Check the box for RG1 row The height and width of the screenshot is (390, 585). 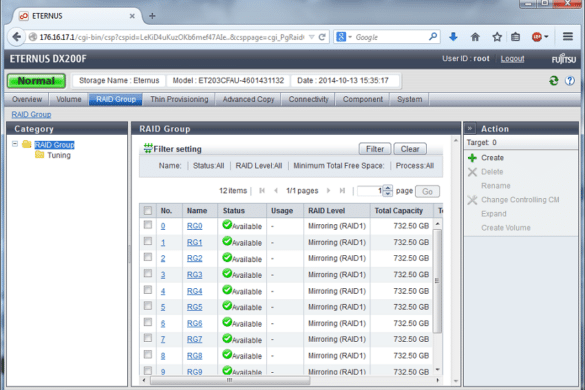(148, 241)
